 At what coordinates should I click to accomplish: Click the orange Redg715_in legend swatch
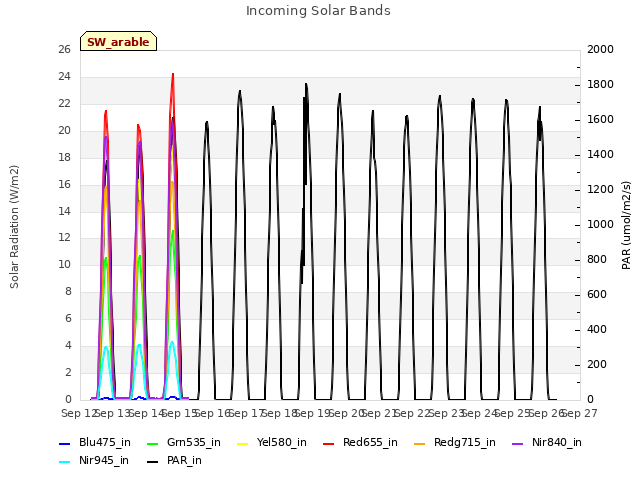coord(420,444)
